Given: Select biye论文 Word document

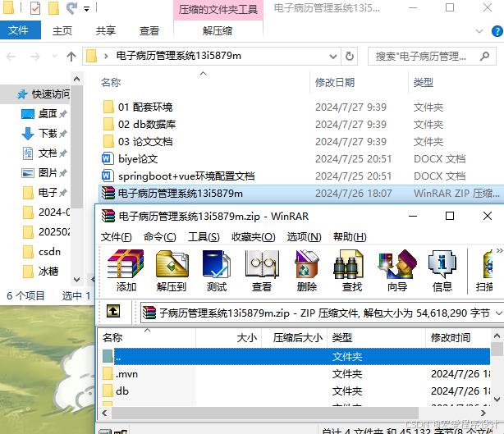Looking at the screenshot, I should pos(130,159).
